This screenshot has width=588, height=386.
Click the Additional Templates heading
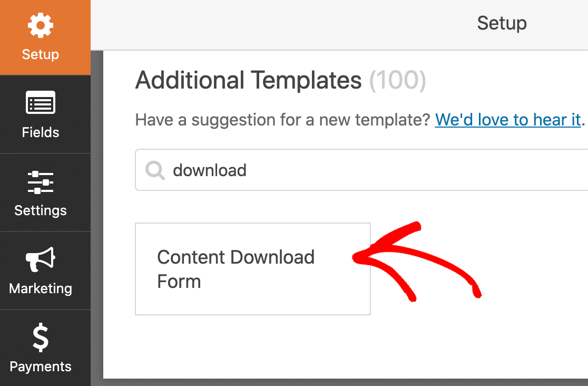[x=249, y=80]
